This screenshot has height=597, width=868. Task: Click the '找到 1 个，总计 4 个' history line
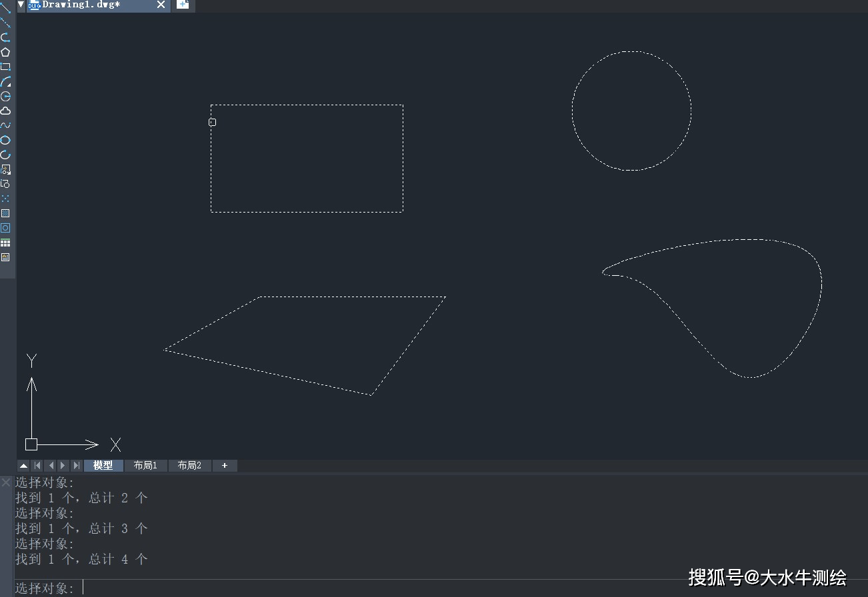click(x=81, y=559)
